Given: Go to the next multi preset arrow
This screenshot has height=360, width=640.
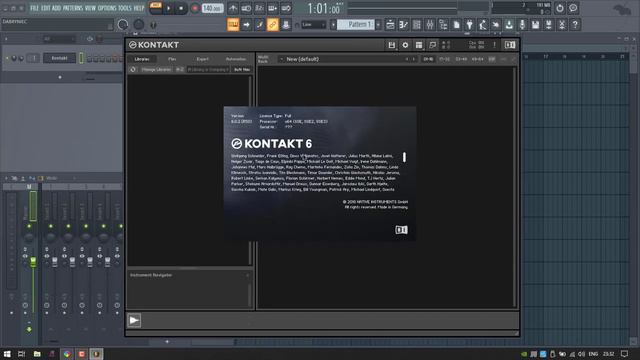Looking at the screenshot, I should coord(413,59).
